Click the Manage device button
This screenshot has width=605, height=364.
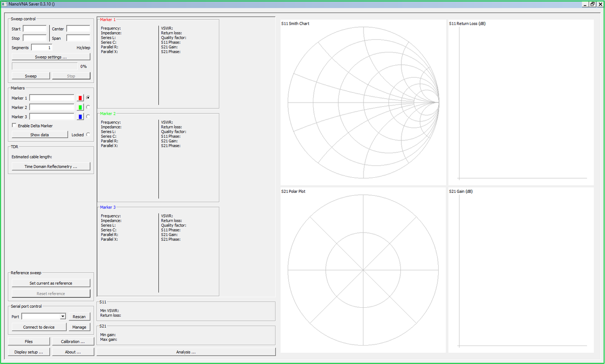click(x=79, y=327)
